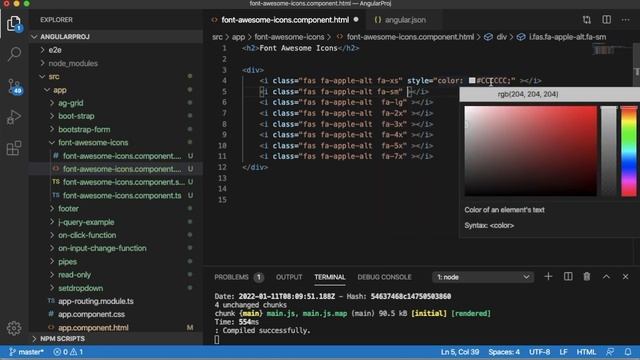Click breadcrumb item font-awesome-icons folder
This screenshot has width=640, height=360.
click(x=289, y=37)
